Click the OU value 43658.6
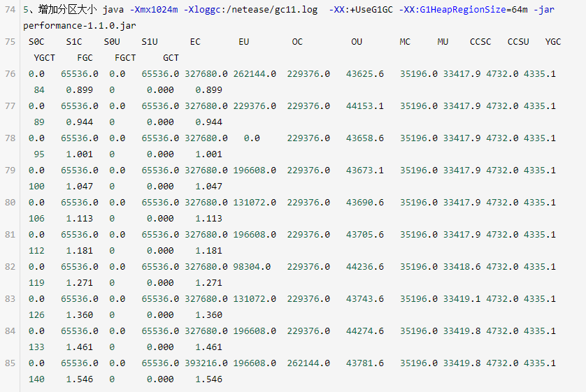 365,138
